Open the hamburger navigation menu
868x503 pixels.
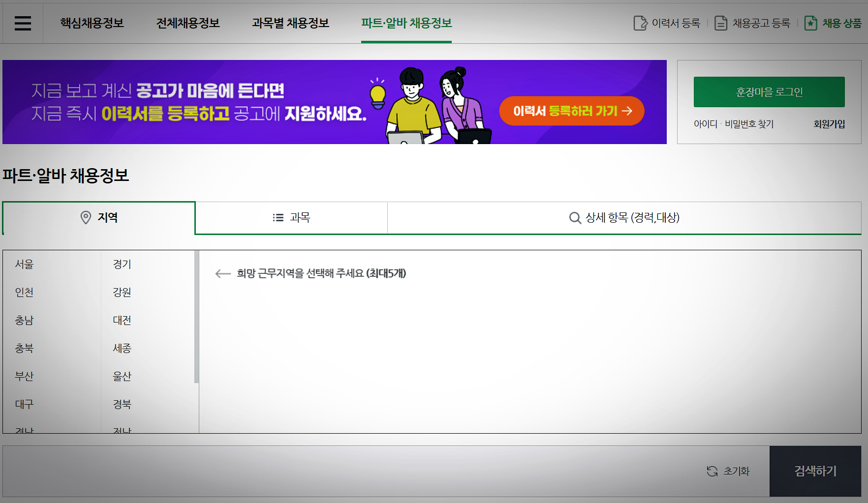pos(23,23)
